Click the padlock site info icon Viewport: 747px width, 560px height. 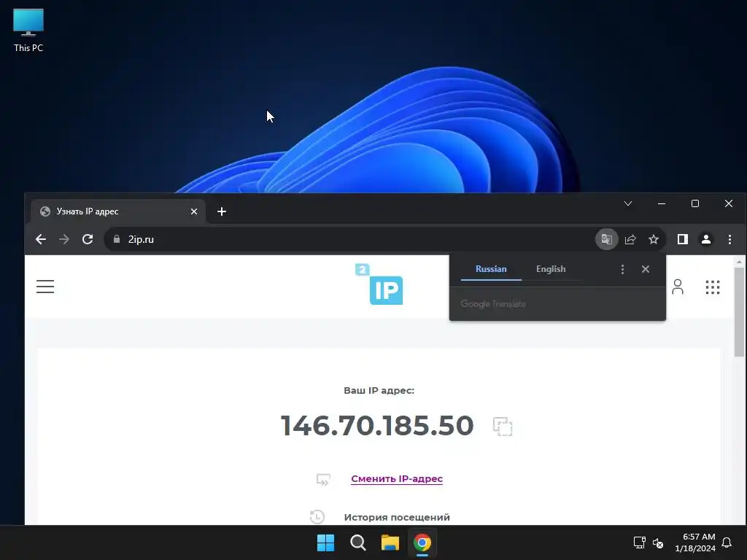(117, 239)
